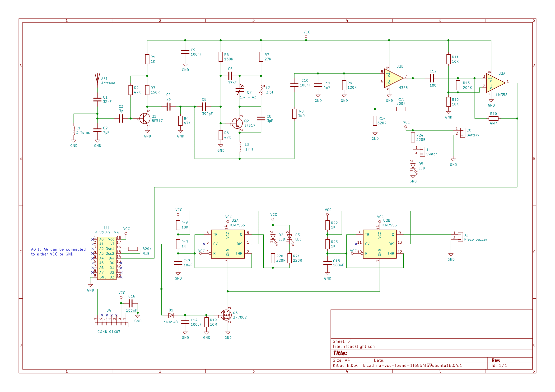This screenshot has width=555, height=392.
Task: Click the U2A ICM7556 timer block
Action: click(x=228, y=244)
